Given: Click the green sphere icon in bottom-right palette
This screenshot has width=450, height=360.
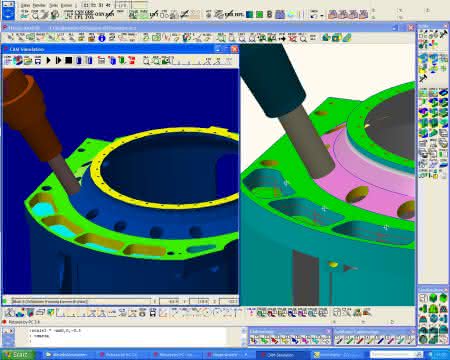Looking at the screenshot, I should 433,298.
